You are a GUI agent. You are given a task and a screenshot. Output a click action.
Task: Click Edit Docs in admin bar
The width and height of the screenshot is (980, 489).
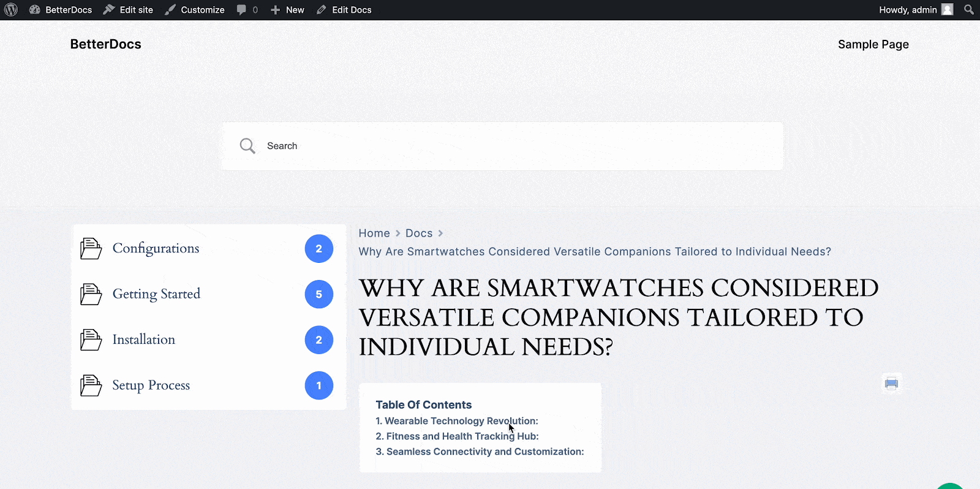[x=344, y=10]
